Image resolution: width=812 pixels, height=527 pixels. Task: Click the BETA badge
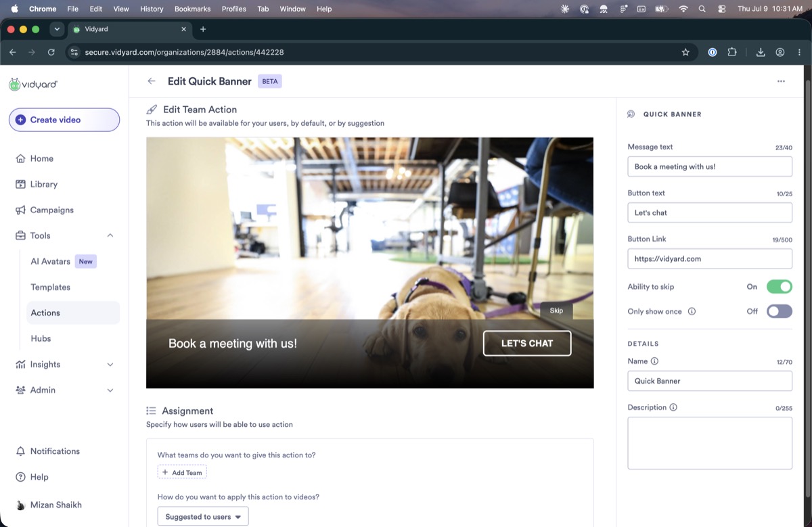click(270, 81)
